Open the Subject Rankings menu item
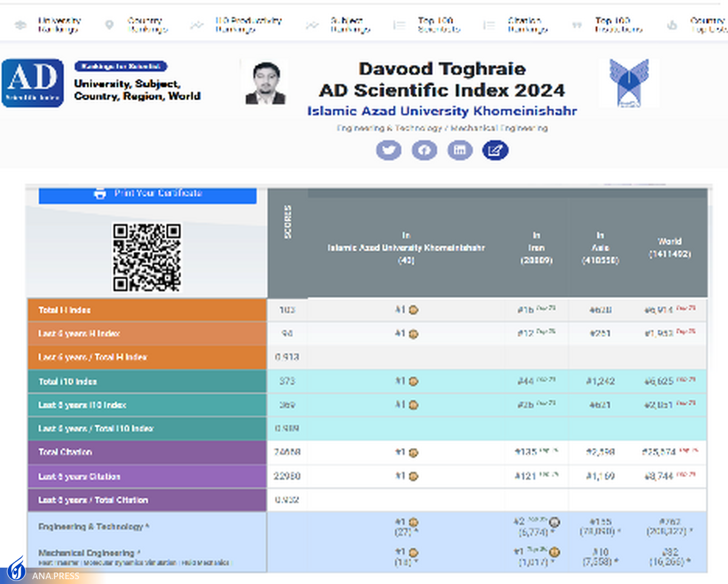This screenshot has width=728, height=584. [x=350, y=25]
